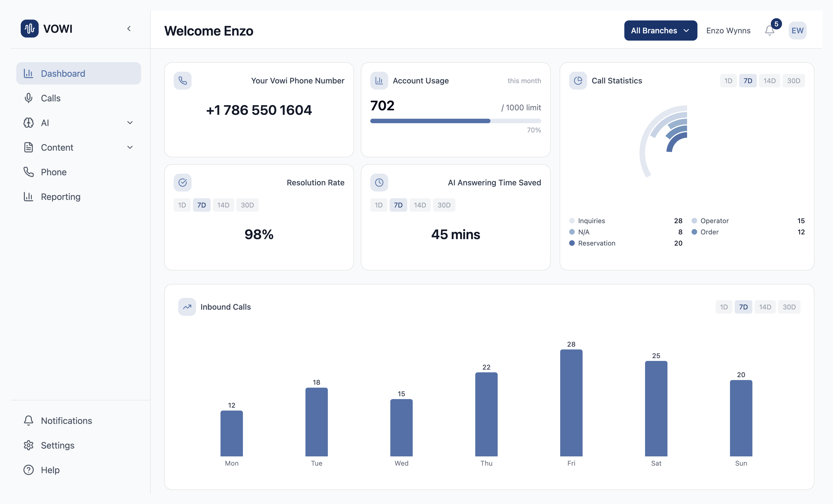Open the VOWI logo in the top left
This screenshot has width=833, height=504.
47,28
